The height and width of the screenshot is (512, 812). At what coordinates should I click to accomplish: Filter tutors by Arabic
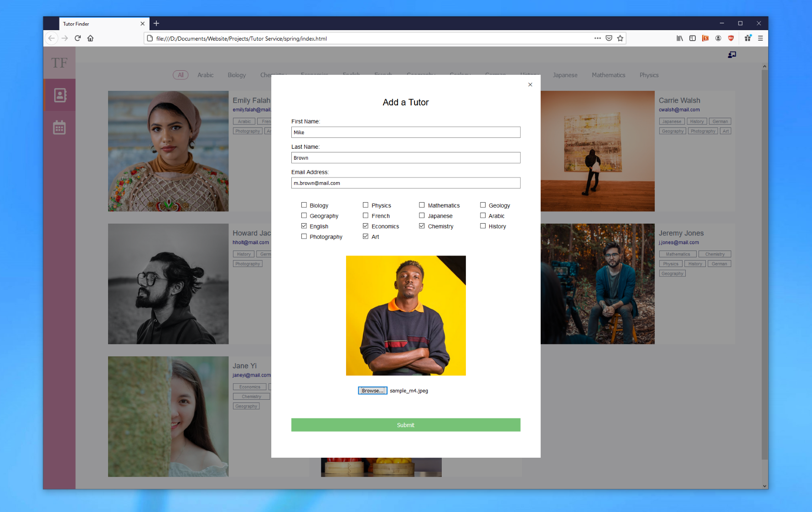click(x=206, y=75)
